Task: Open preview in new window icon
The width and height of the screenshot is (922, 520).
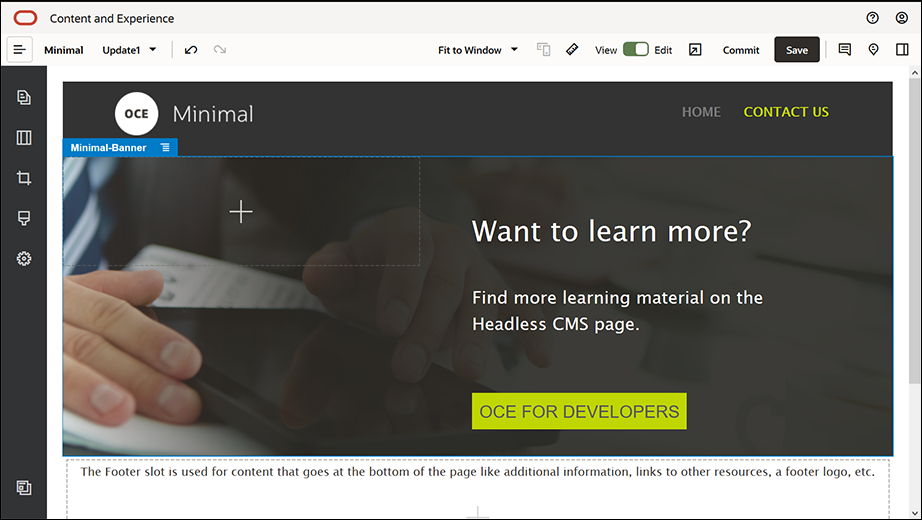Action: click(695, 50)
